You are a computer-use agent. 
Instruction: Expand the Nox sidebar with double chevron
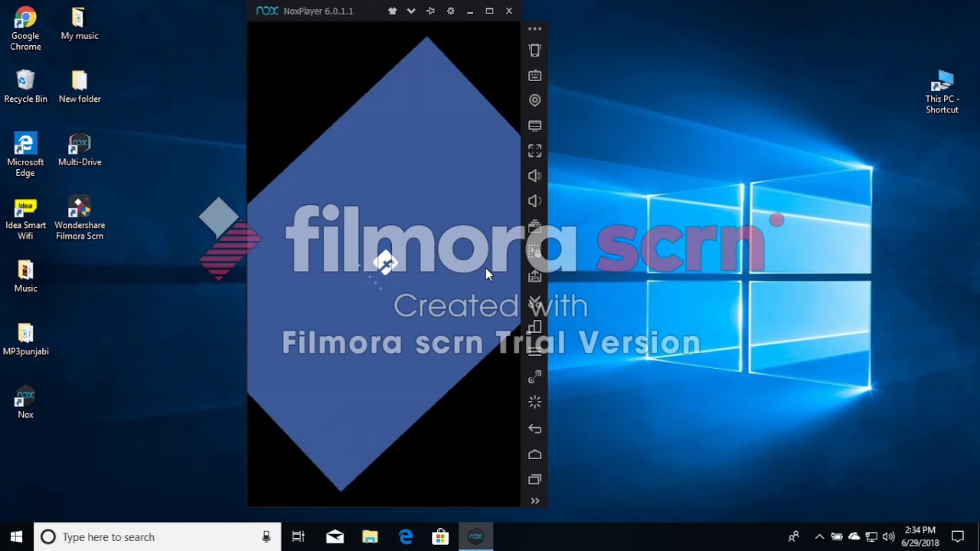pyautogui.click(x=534, y=500)
